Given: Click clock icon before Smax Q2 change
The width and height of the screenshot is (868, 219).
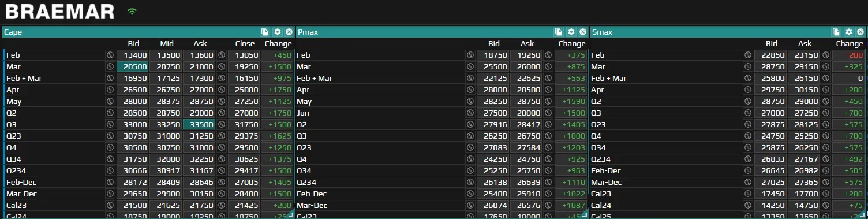Looking at the screenshot, I should coord(826,101).
